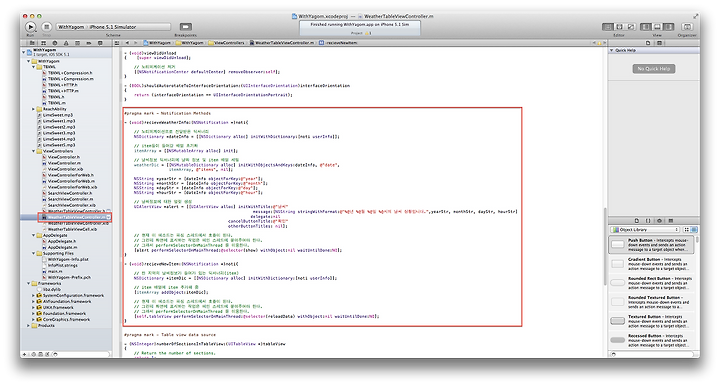The height and width of the screenshot is (386, 720).
Task: Select WeatherTableViewController.m in navigator
Action: [74, 217]
